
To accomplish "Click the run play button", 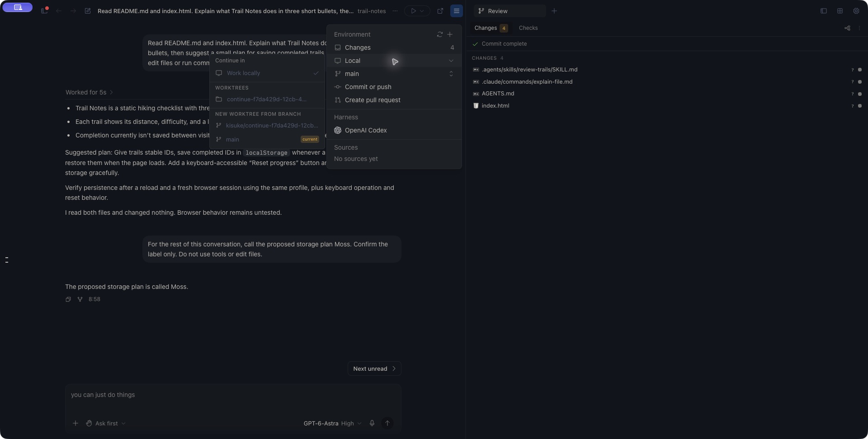I will [413, 11].
